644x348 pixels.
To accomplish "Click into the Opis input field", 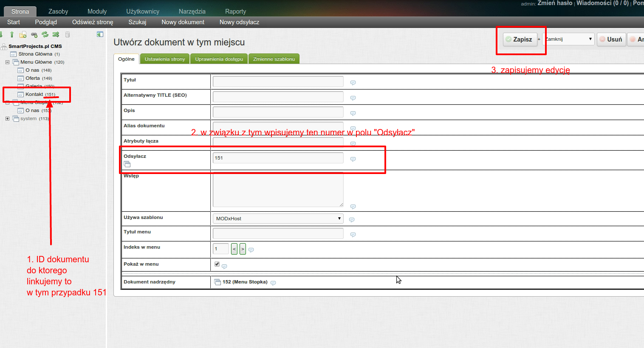I will (x=278, y=112).
